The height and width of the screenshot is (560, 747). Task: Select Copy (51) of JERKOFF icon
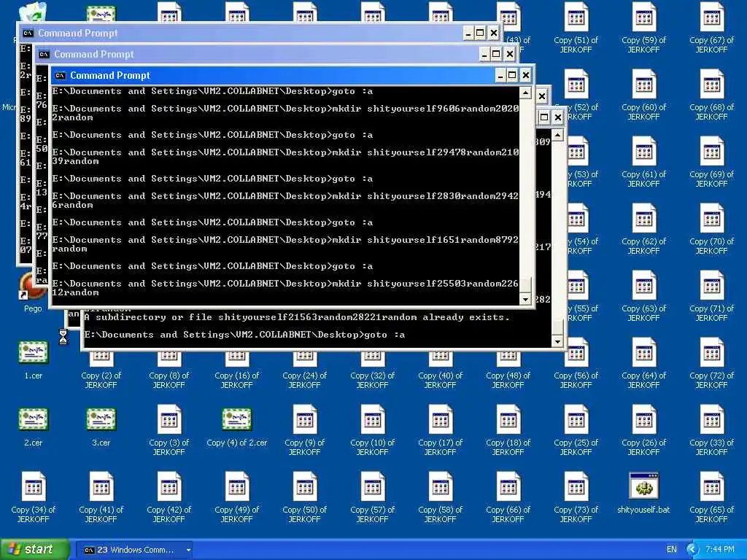pyautogui.click(x=576, y=17)
